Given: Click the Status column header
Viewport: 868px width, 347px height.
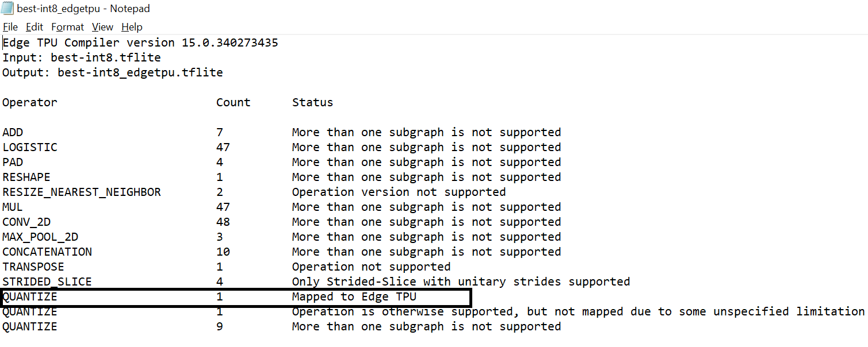Looking at the screenshot, I should click(312, 102).
